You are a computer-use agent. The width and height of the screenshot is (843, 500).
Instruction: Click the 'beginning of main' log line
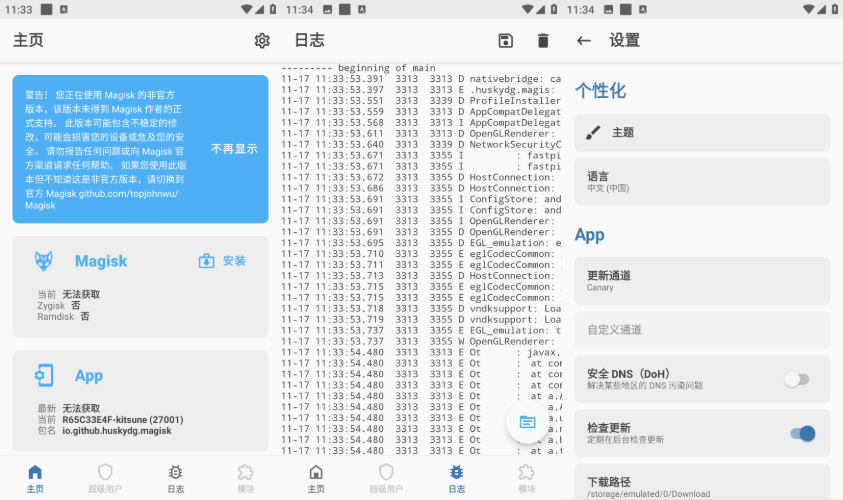(359, 68)
